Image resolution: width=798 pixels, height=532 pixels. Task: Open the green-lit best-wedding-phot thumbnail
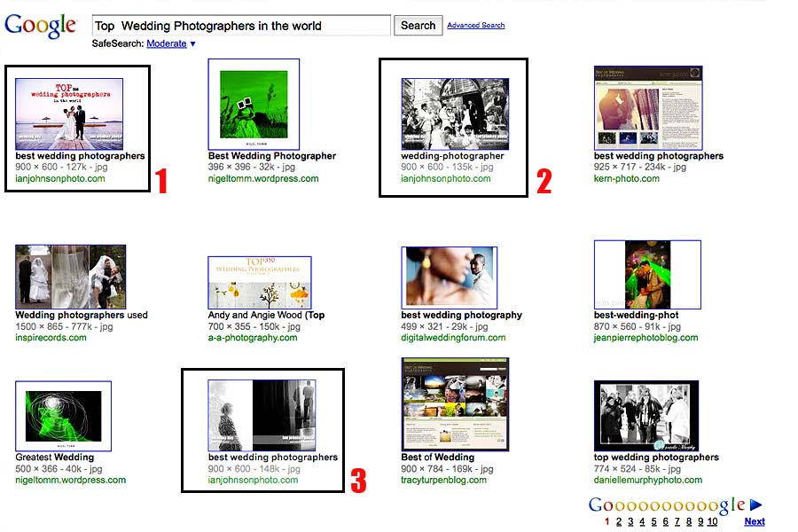(647, 274)
